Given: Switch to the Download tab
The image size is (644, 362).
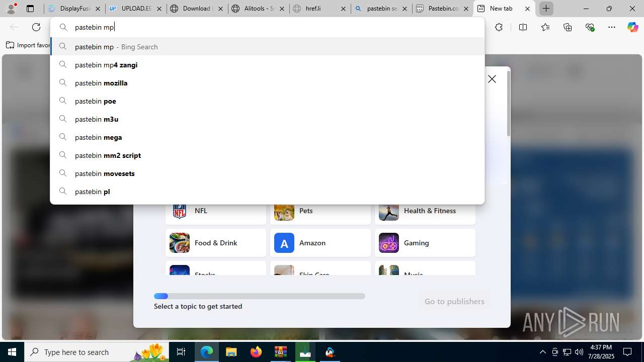Looking at the screenshot, I should click(197, 9).
